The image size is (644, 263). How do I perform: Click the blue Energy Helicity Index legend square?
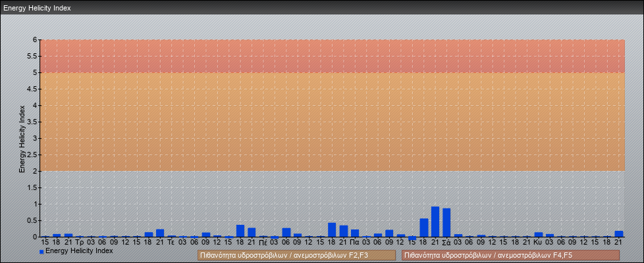(x=42, y=251)
